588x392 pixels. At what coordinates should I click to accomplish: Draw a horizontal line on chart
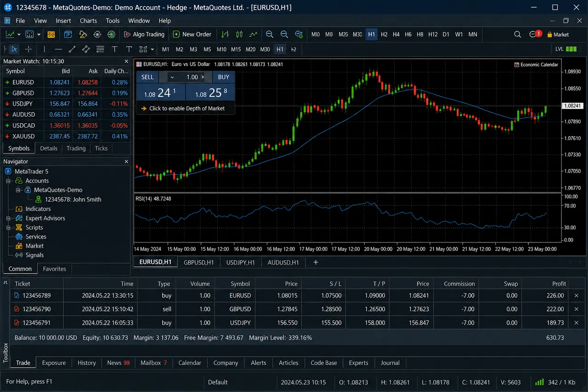58,49
